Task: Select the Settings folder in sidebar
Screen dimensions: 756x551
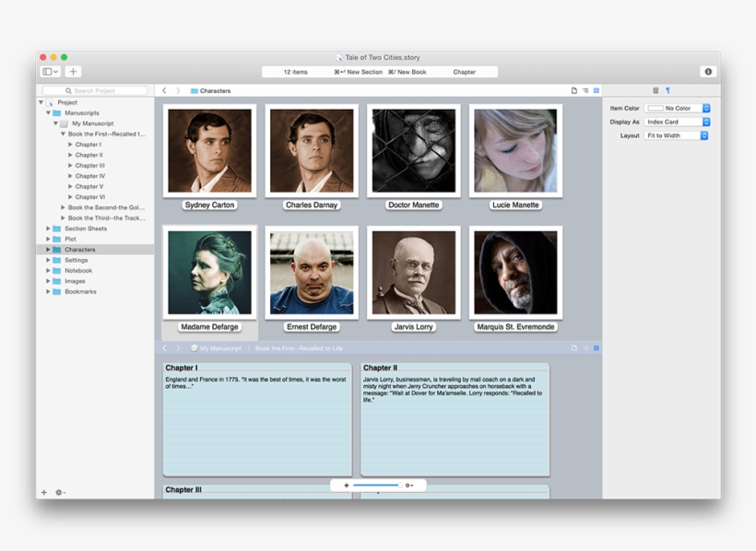Action: (77, 261)
